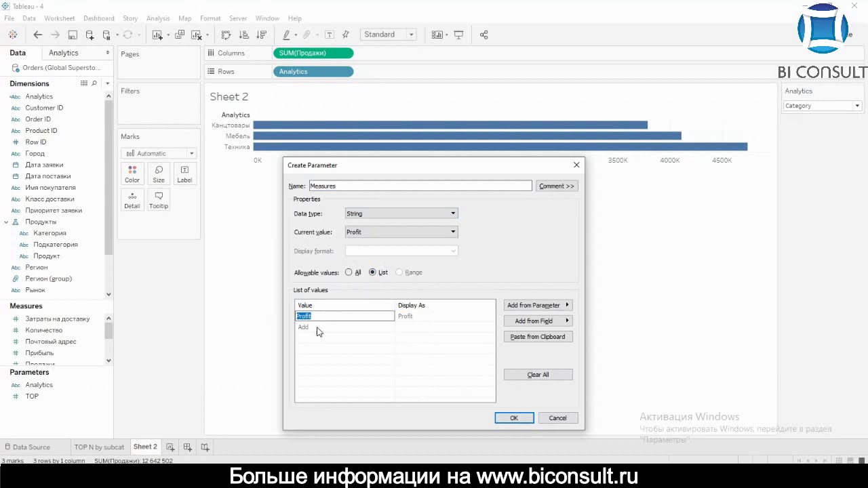Open the Analysis menu
Screen dimensions: 868x488
click(158, 18)
